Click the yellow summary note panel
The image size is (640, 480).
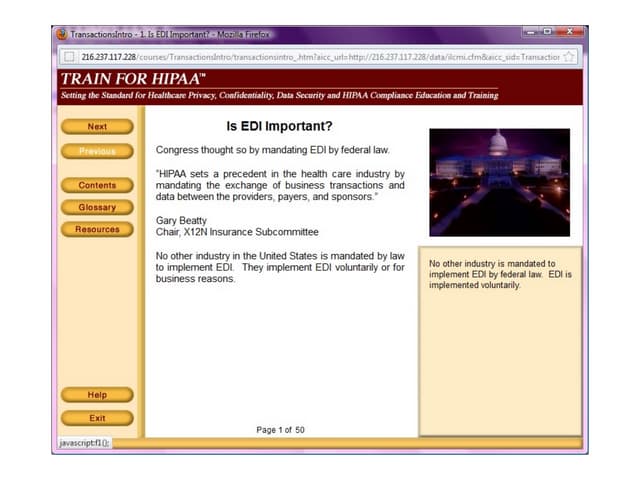pos(499,340)
